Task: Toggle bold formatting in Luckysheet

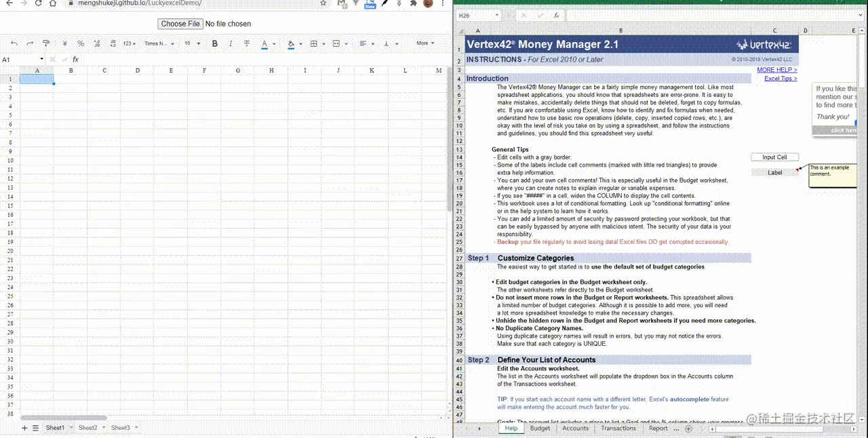Action: pyautogui.click(x=215, y=43)
